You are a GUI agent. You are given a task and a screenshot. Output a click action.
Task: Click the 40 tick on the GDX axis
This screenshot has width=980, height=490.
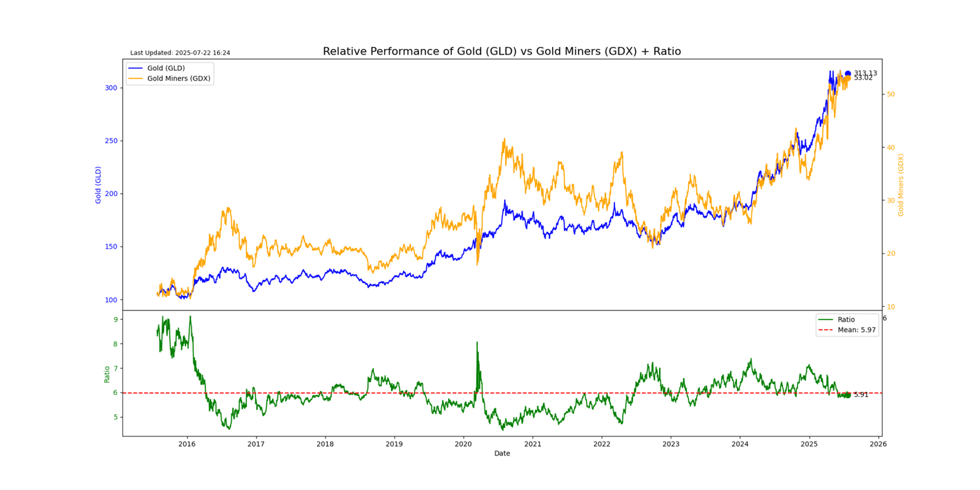[x=891, y=147]
